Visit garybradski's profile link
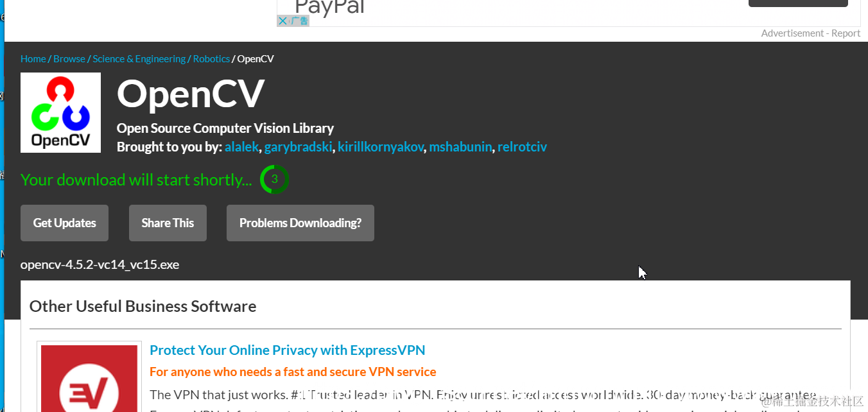Image resolution: width=868 pixels, height=412 pixels. click(299, 147)
